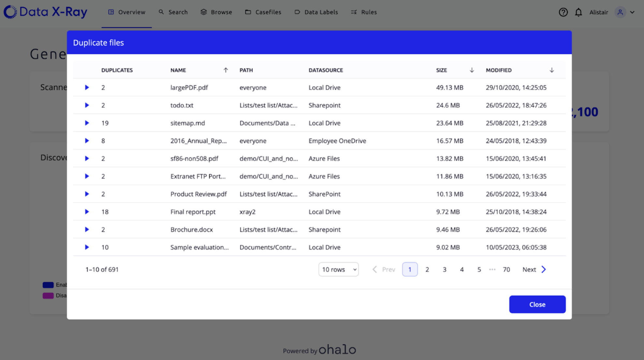This screenshot has width=644, height=360.
Task: Click the 1–10 of 691 count
Action: pyautogui.click(x=102, y=270)
